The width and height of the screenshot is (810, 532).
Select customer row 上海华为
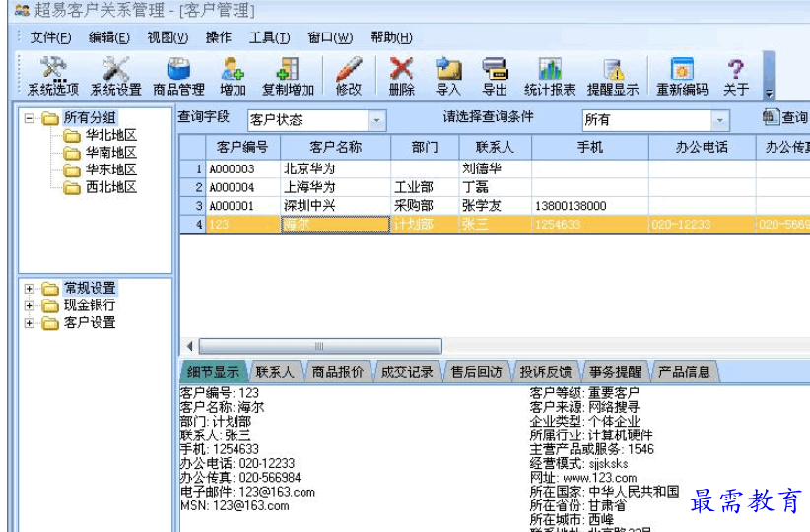click(495, 187)
